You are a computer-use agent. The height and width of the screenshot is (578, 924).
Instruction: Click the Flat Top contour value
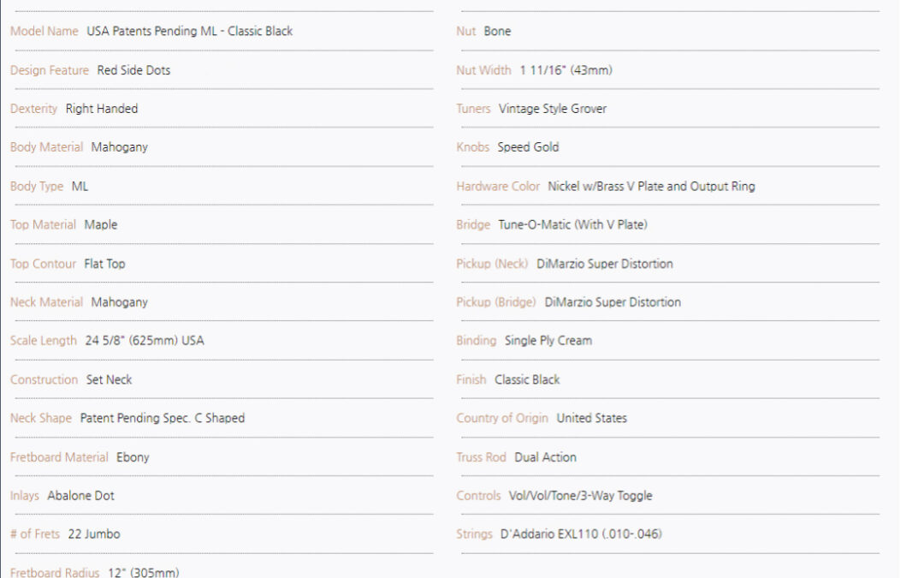click(x=105, y=264)
